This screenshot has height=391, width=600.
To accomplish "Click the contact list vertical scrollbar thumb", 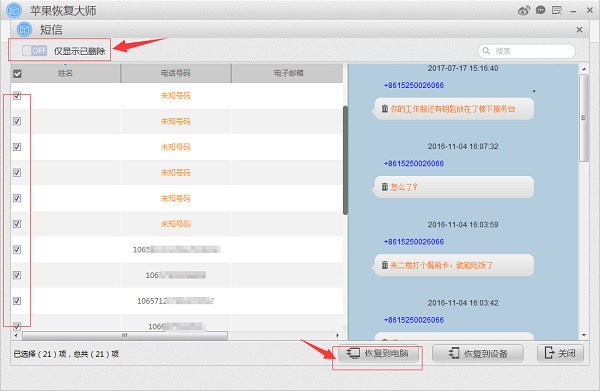I will click(x=345, y=160).
